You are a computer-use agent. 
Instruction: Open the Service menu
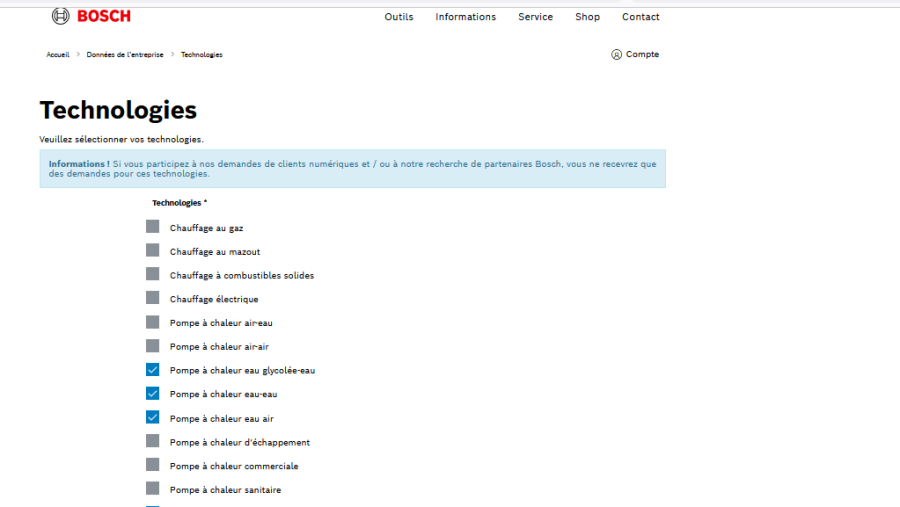click(536, 17)
